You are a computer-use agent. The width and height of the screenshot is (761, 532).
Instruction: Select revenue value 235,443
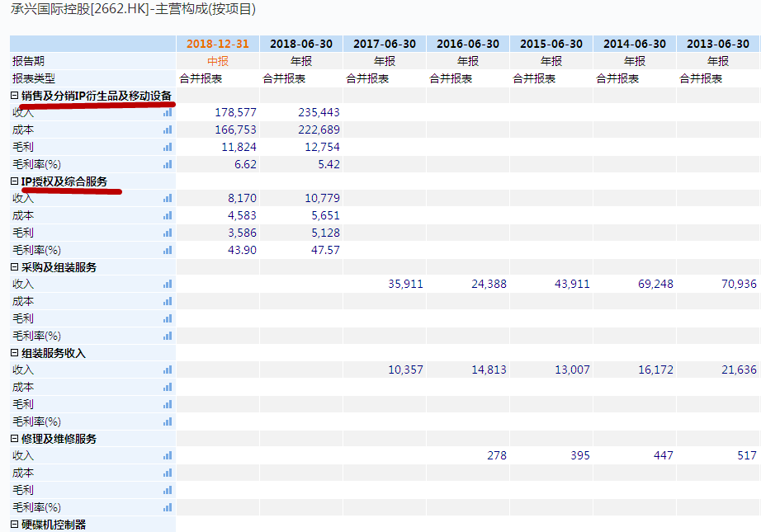(319, 112)
